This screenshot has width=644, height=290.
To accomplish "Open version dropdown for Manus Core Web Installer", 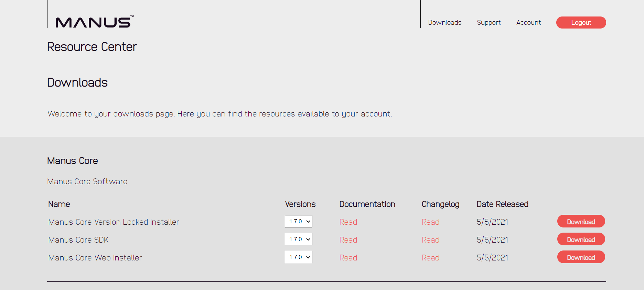I will (299, 257).
